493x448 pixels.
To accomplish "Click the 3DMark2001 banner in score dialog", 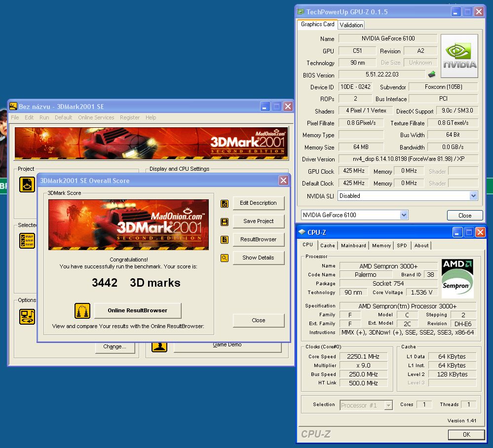I will coord(129,224).
